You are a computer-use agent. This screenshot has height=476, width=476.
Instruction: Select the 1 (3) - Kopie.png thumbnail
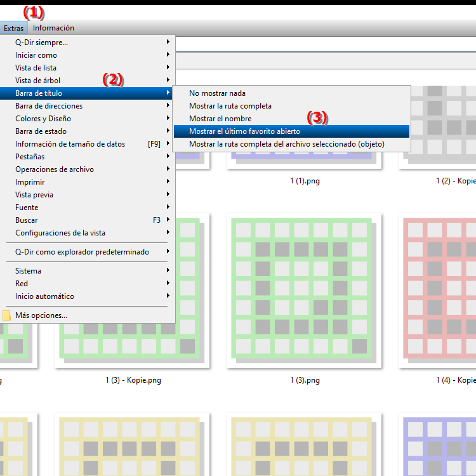pos(132,346)
